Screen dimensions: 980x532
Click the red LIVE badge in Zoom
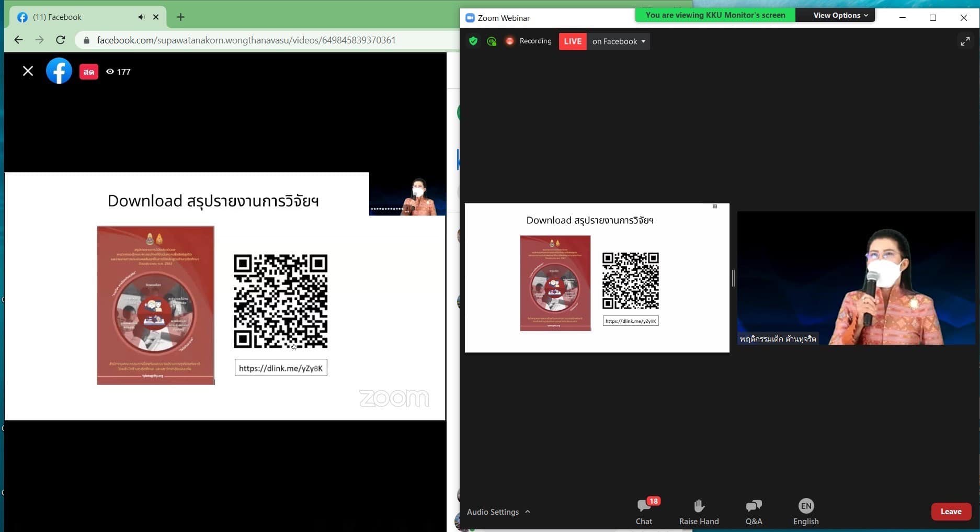coord(573,41)
